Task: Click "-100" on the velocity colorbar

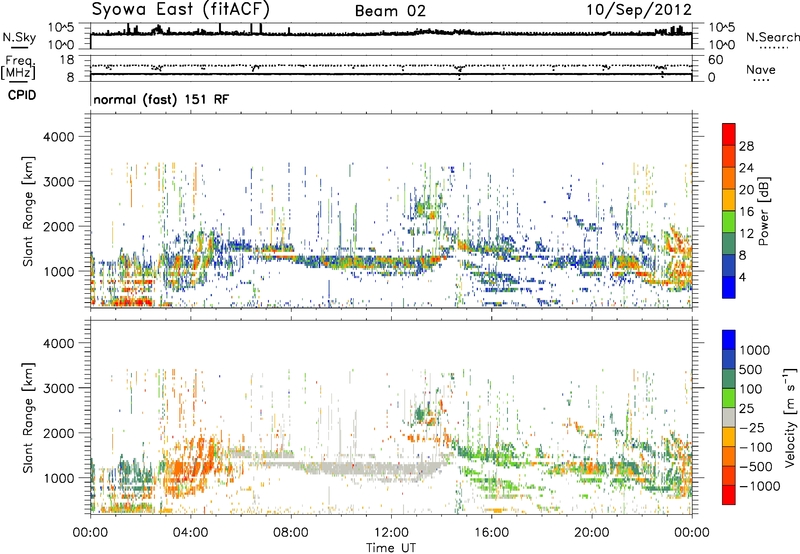Action: click(x=756, y=447)
